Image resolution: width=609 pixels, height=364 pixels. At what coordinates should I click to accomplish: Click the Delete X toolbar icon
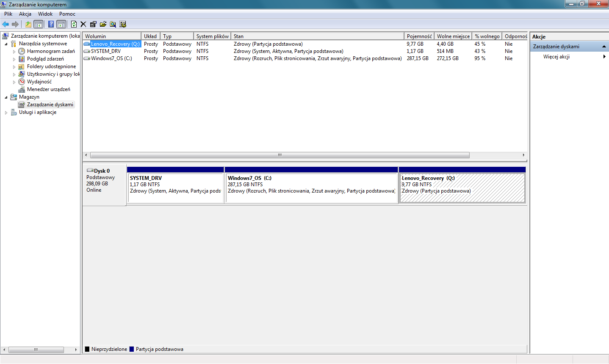tap(83, 24)
